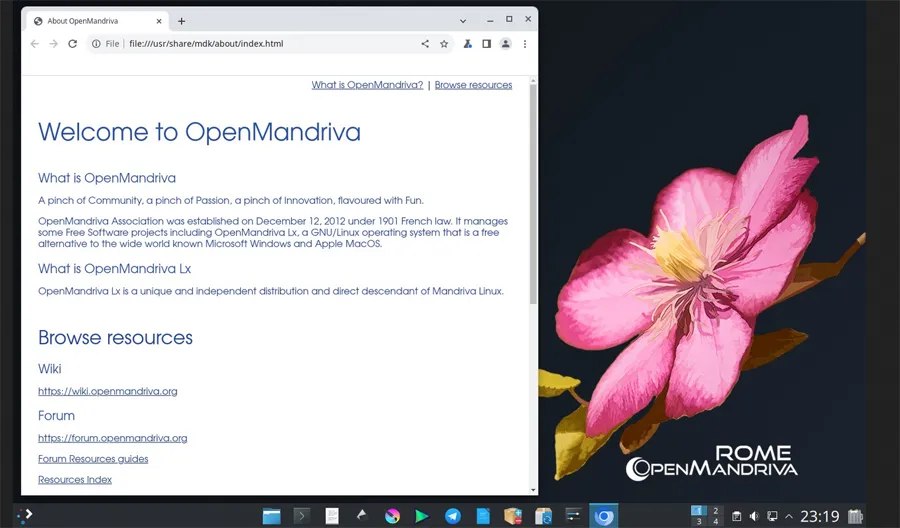Open the dark paper-plane taskbar icon
Screen dimensions: 900x528
pos(362,515)
